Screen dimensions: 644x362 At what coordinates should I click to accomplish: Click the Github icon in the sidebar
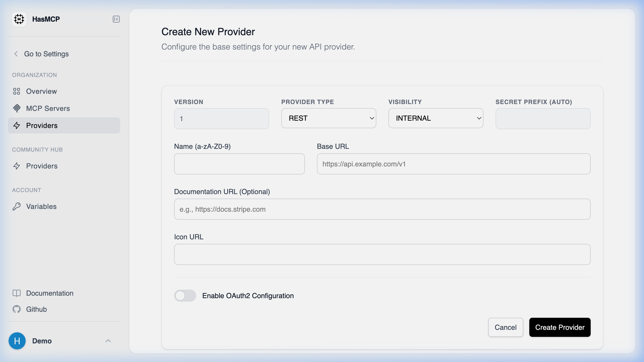pyautogui.click(x=17, y=309)
